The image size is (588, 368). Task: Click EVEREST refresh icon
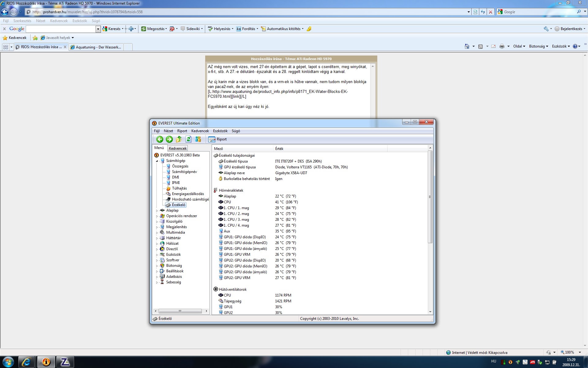pos(189,139)
